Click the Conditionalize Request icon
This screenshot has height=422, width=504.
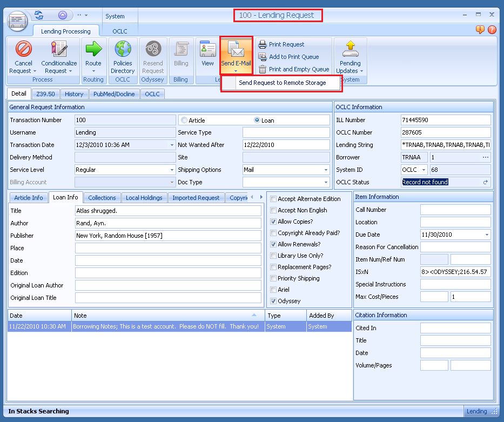(x=59, y=50)
